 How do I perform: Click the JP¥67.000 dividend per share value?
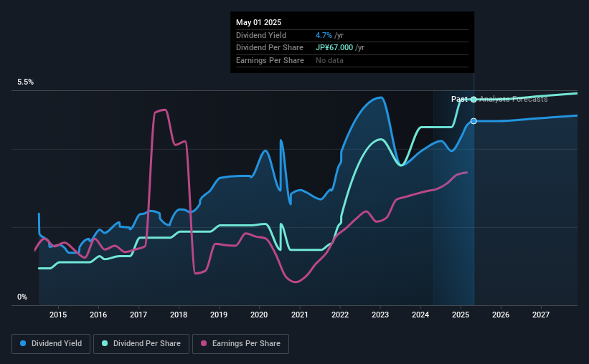334,48
